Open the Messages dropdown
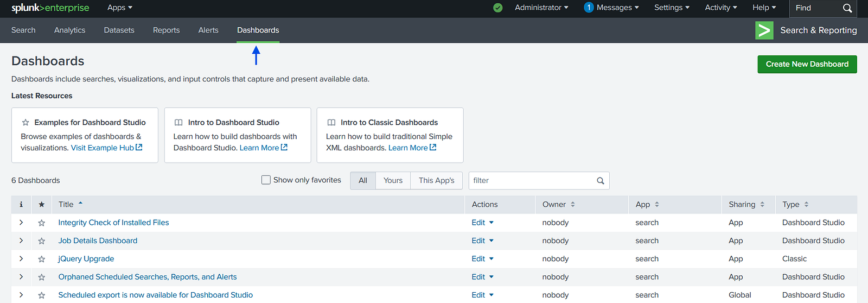 [x=618, y=8]
